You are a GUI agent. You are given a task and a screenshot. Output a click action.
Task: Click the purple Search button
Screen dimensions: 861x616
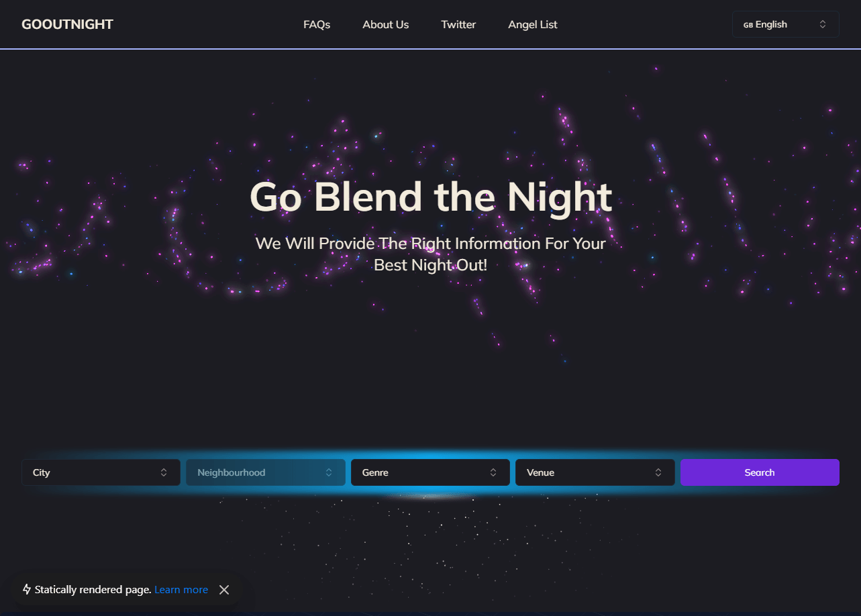coord(760,472)
